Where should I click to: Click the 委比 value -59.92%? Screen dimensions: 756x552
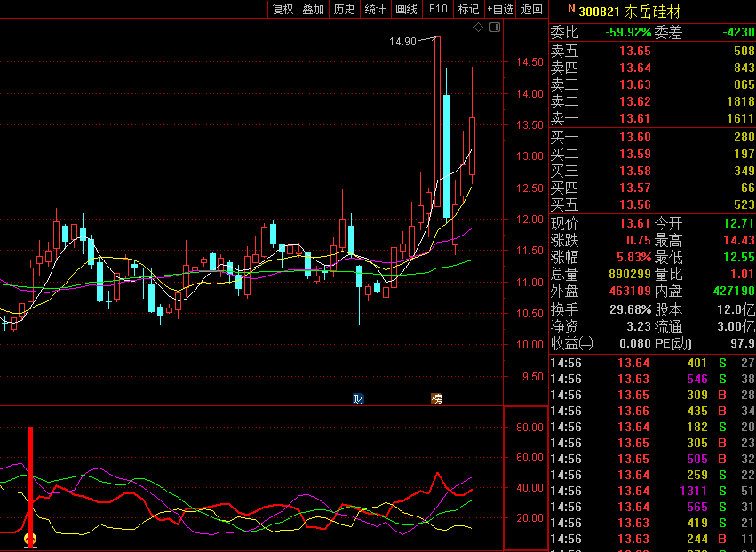click(628, 32)
